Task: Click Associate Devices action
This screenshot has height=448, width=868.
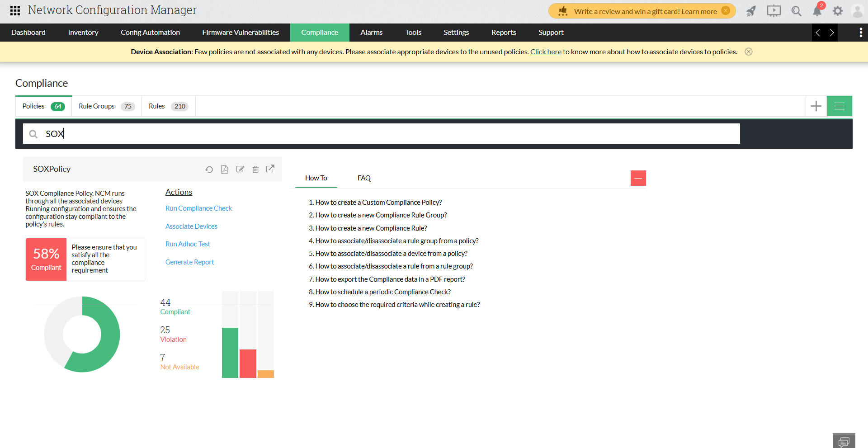Action: [191, 226]
